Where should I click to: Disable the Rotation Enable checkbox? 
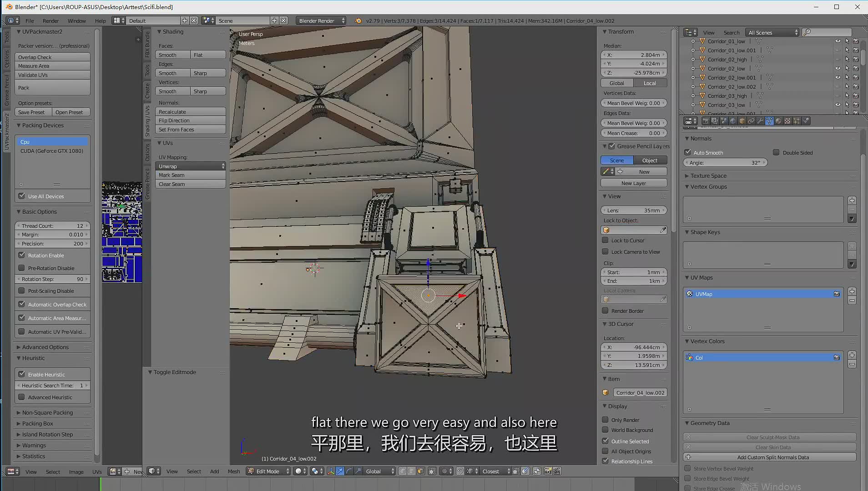click(21, 255)
